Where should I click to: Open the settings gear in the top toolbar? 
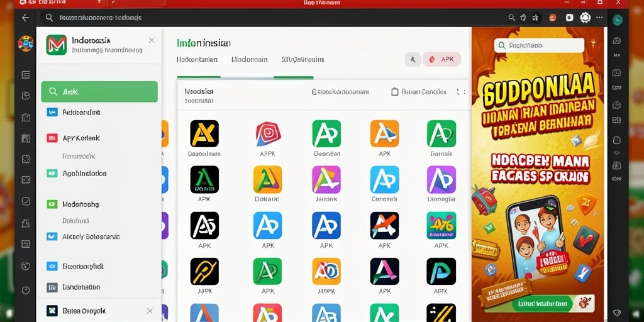(585, 17)
